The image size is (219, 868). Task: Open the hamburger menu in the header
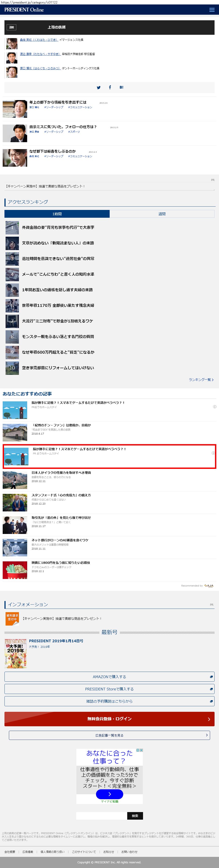[x=212, y=10]
